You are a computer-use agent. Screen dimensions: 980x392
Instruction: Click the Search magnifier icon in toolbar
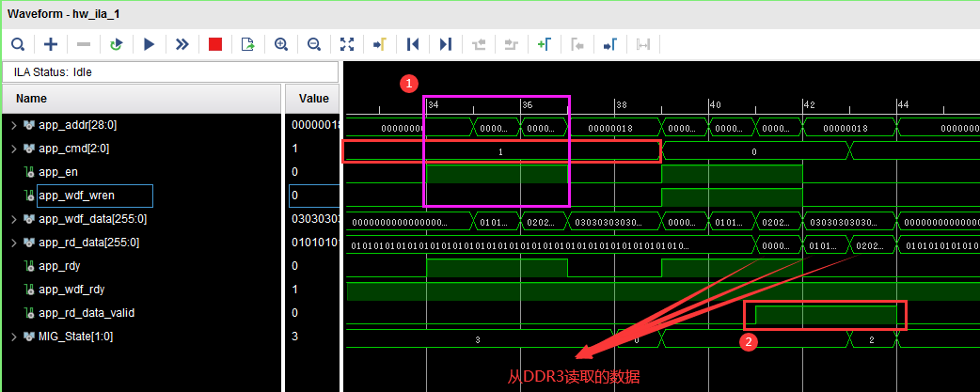[x=18, y=44]
